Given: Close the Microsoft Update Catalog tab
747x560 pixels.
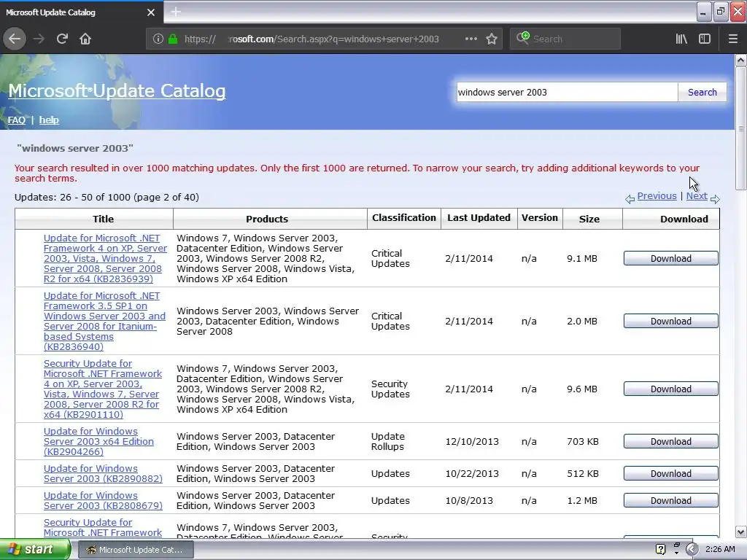Looking at the screenshot, I should coord(151,12).
